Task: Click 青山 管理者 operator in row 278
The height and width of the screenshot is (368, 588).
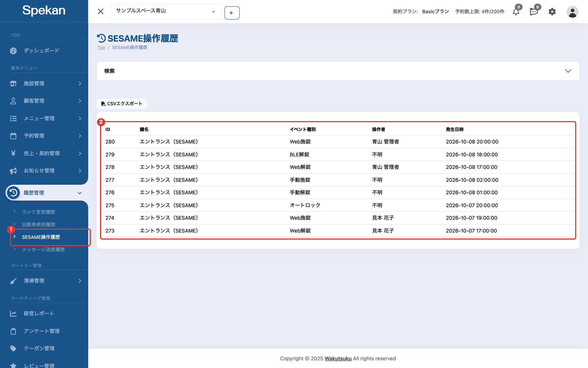Action: coord(386,167)
